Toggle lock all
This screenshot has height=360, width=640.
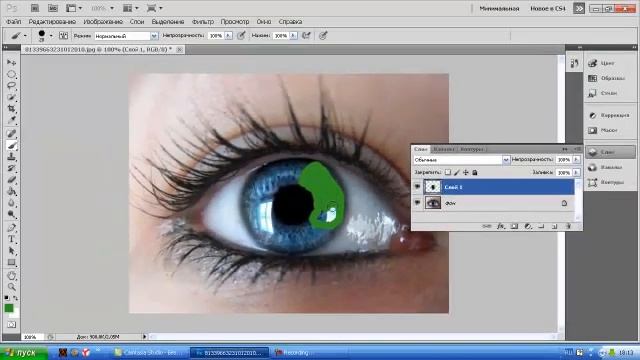[475, 172]
